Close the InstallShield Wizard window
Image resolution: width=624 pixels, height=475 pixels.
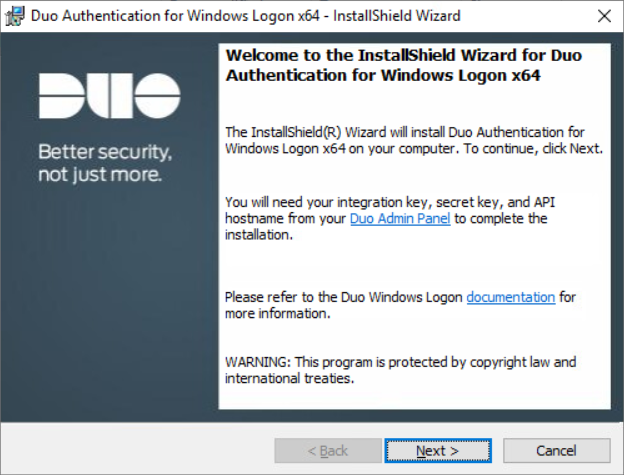[x=603, y=15]
